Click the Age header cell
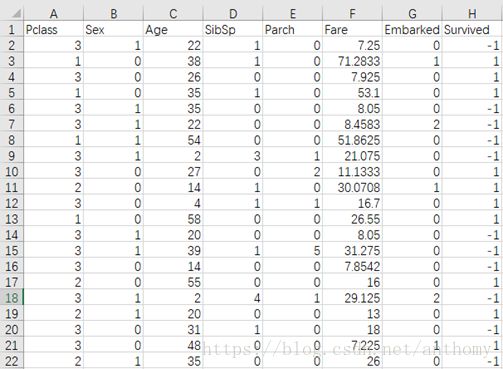This screenshot has height=369, width=503. point(173,30)
